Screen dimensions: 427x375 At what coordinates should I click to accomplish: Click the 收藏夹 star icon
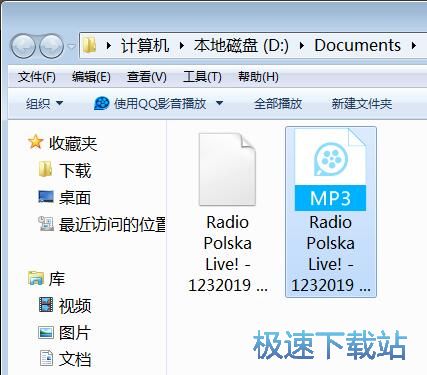pos(35,142)
